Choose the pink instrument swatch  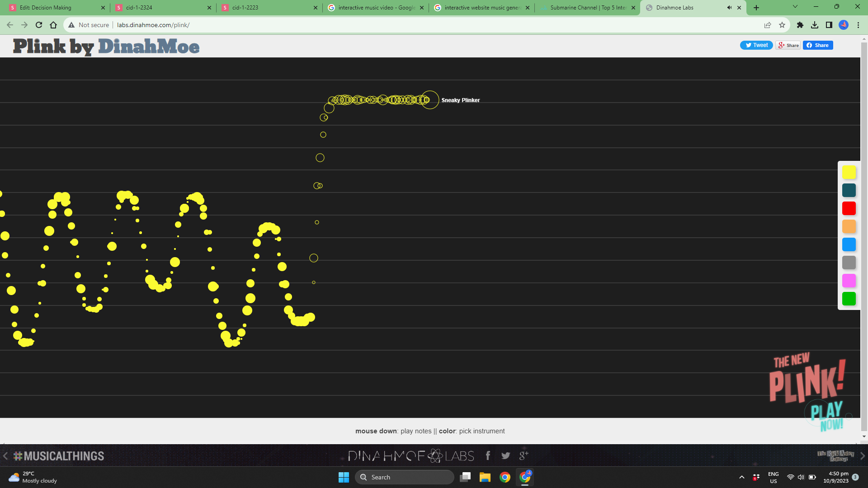coord(849,281)
